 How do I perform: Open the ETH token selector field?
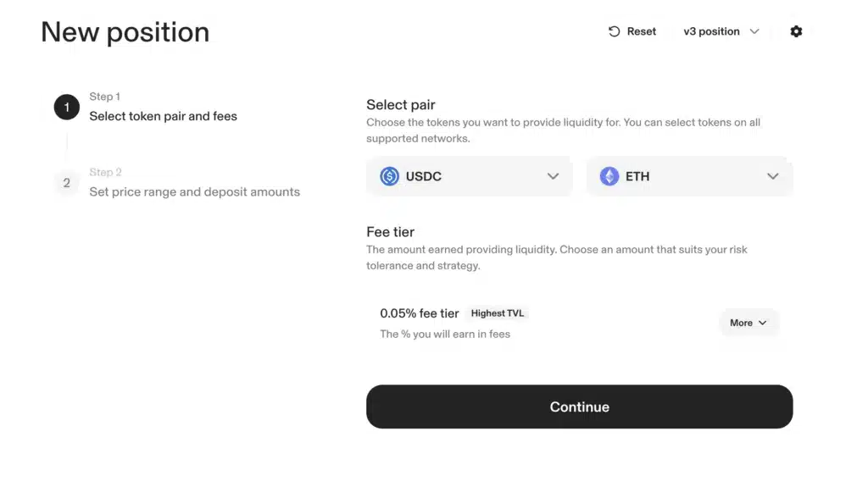click(689, 176)
